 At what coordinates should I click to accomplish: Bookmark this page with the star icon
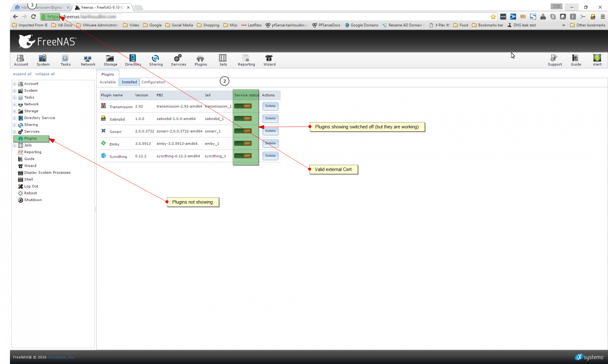coord(493,17)
